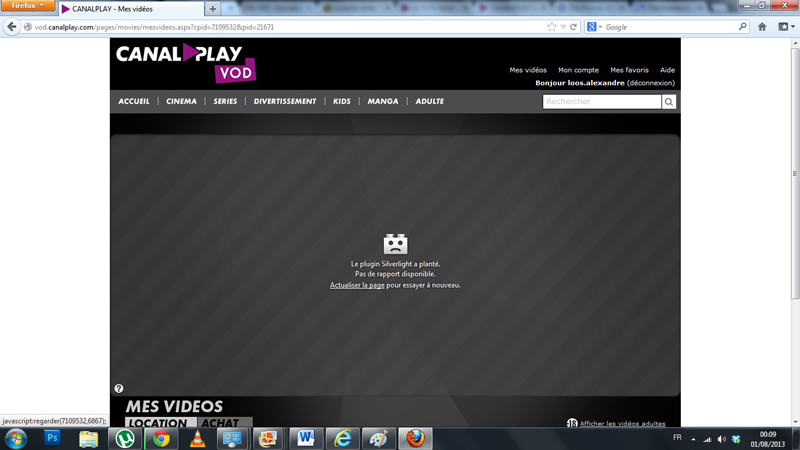Click the déconnexion link
This screenshot has height=450, width=800.
pos(651,83)
